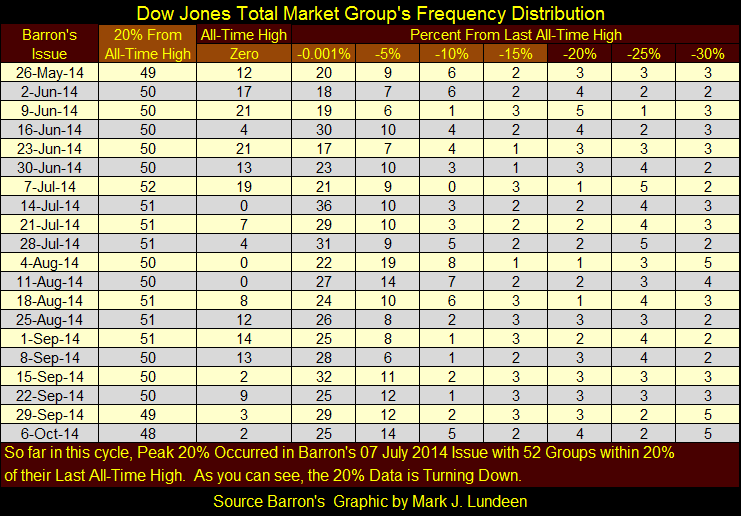Click the 'Source Barron's Graphic by Mark J. Lundeen' credit
741x516 pixels.
pyautogui.click(x=370, y=501)
